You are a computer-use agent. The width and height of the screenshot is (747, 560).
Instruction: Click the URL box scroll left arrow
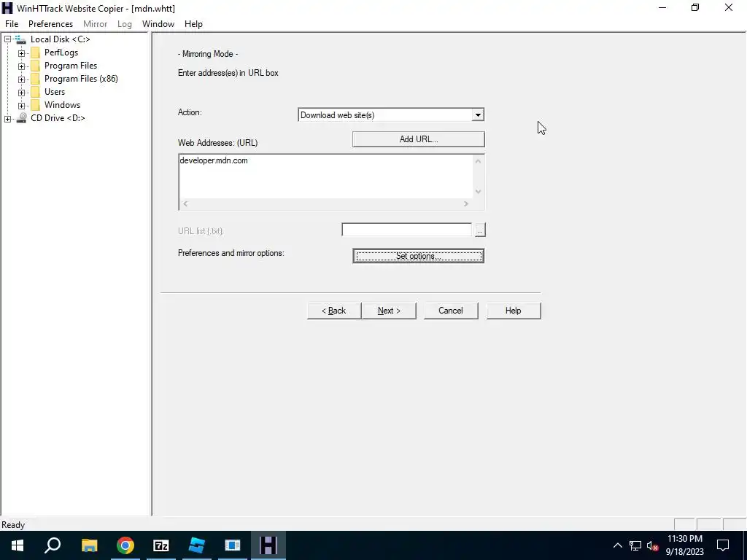tap(185, 204)
